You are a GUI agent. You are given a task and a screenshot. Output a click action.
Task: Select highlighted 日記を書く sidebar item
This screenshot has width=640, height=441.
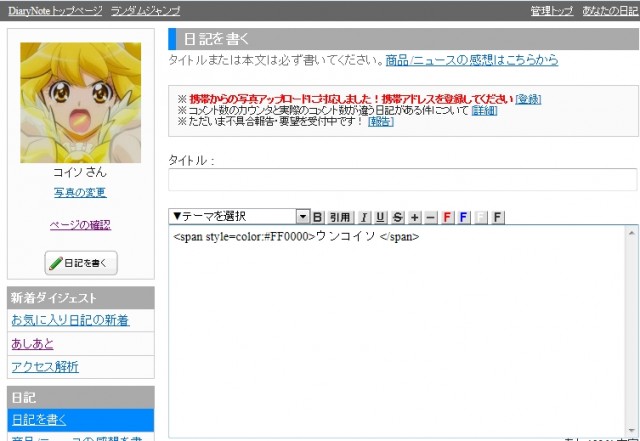pyautogui.click(x=81, y=420)
